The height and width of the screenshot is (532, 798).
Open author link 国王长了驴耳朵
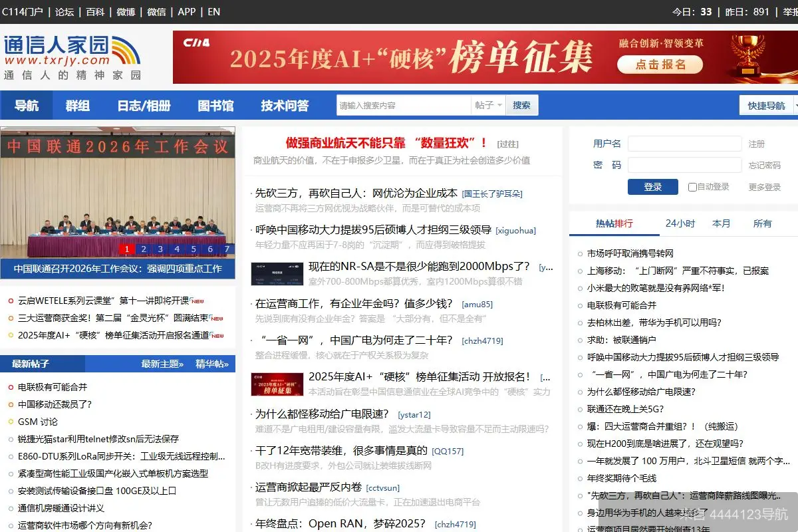[492, 194]
